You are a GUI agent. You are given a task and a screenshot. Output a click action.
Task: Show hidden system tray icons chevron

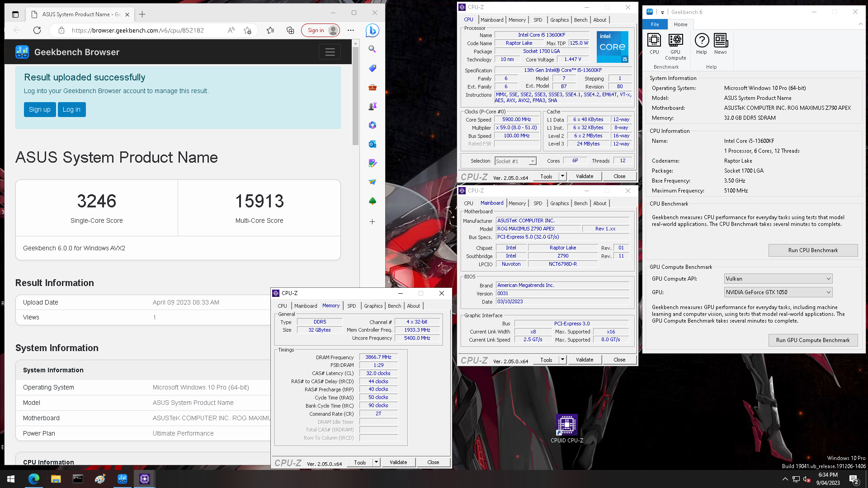(x=785, y=479)
